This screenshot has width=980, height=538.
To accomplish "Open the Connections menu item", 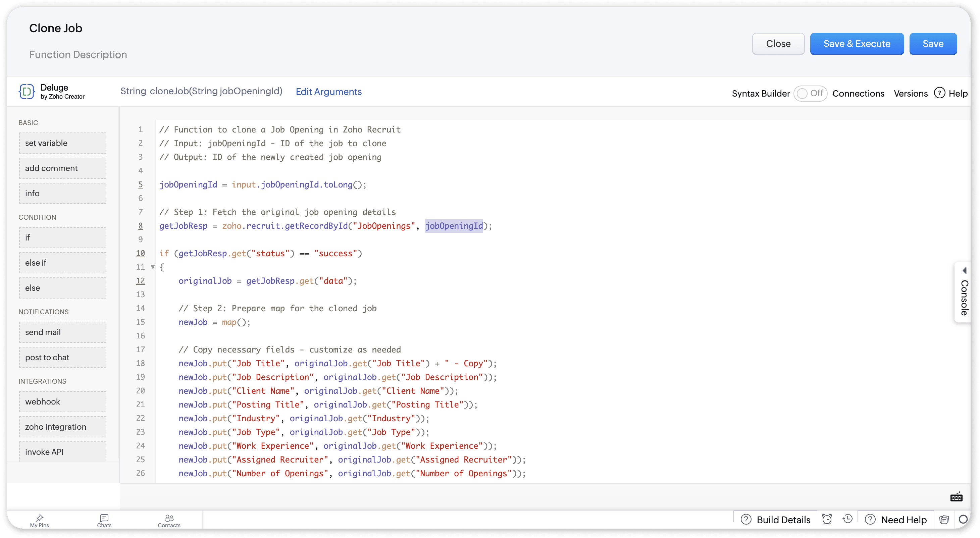I will point(858,94).
